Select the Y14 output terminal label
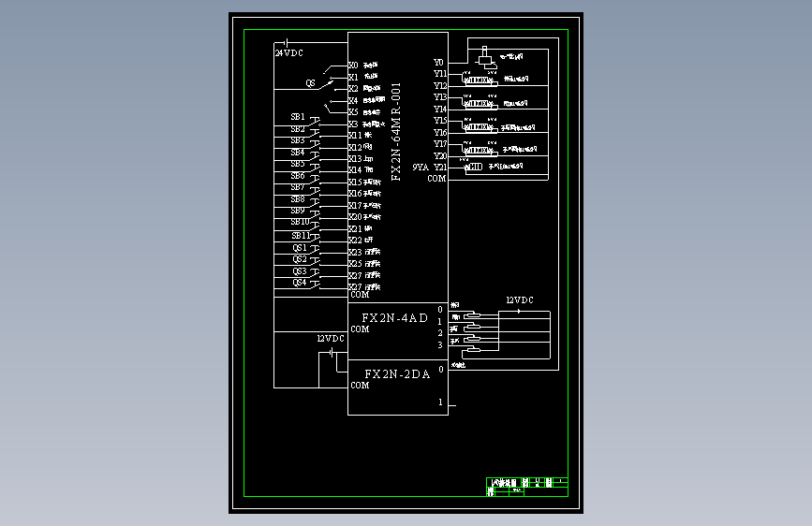The height and width of the screenshot is (526, 812). 440,109
